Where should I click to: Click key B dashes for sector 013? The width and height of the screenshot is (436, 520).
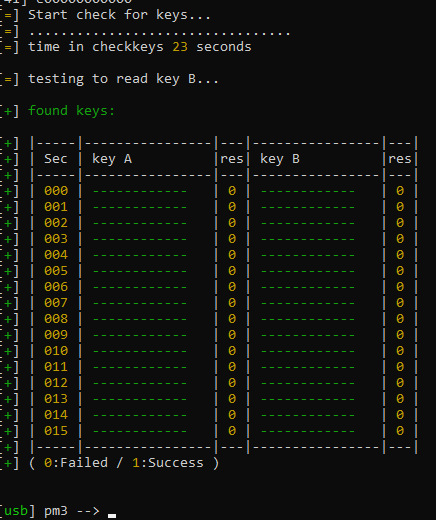point(308,399)
